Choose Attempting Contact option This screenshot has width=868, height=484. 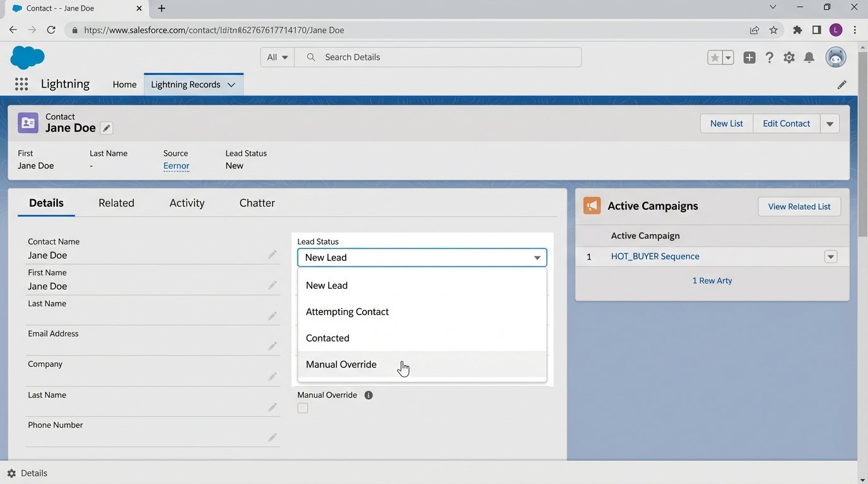(x=347, y=312)
